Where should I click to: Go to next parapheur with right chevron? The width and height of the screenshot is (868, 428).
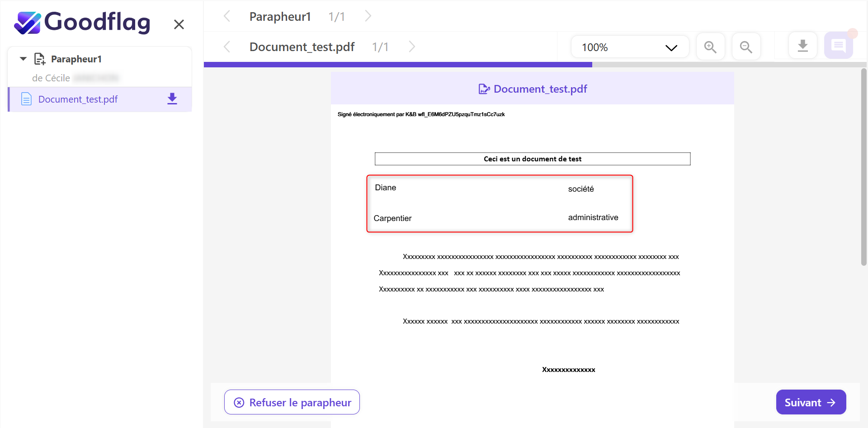pyautogui.click(x=368, y=16)
